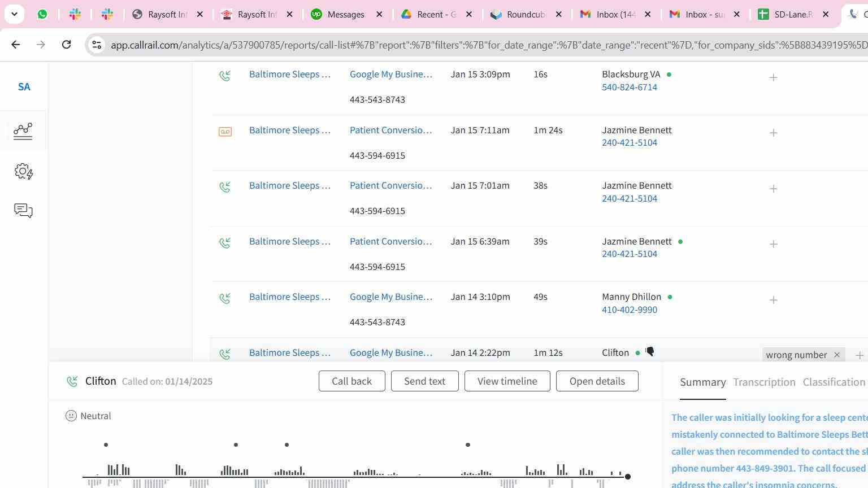Viewport: 868px width, 488px height.
Task: Open site information icon in address bar
Action: tap(97, 45)
